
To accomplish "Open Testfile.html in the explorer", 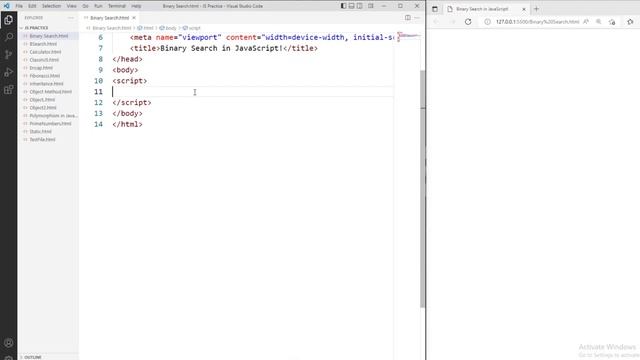I will pyautogui.click(x=42, y=139).
